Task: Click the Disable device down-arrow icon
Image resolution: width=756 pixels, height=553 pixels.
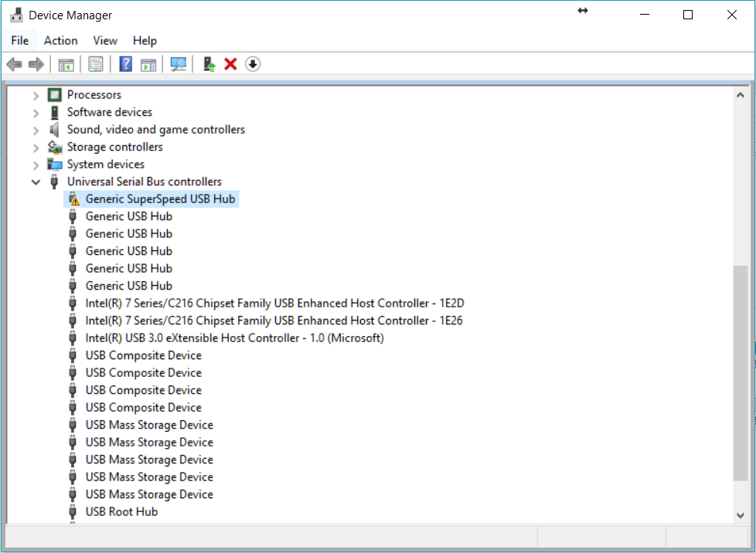Action: (253, 63)
